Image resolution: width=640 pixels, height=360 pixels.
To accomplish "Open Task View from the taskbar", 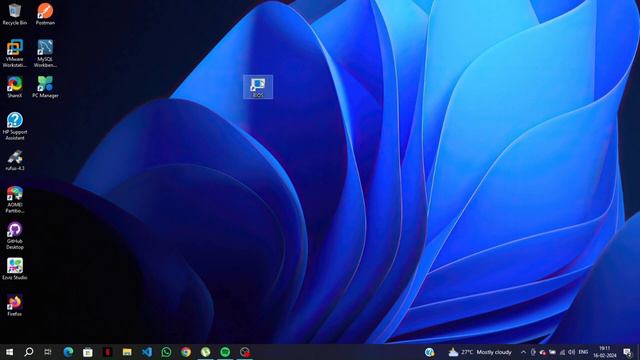I will point(48,352).
